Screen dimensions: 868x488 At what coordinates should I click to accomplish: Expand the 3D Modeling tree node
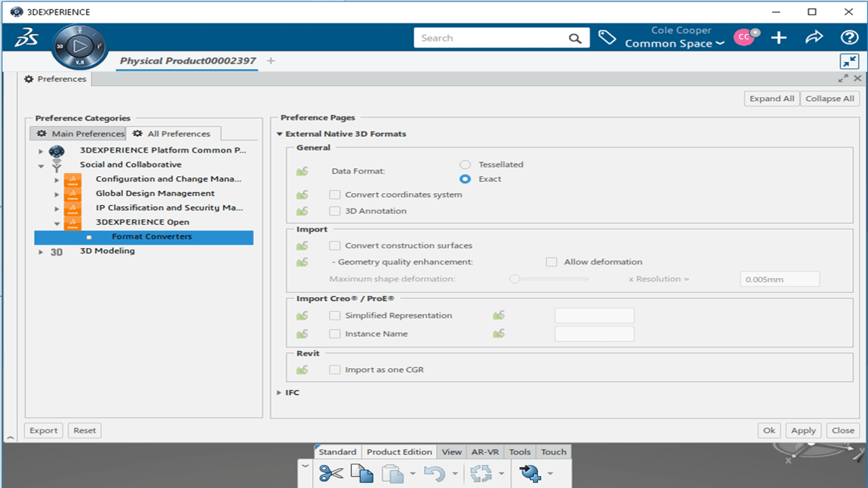[x=41, y=252]
